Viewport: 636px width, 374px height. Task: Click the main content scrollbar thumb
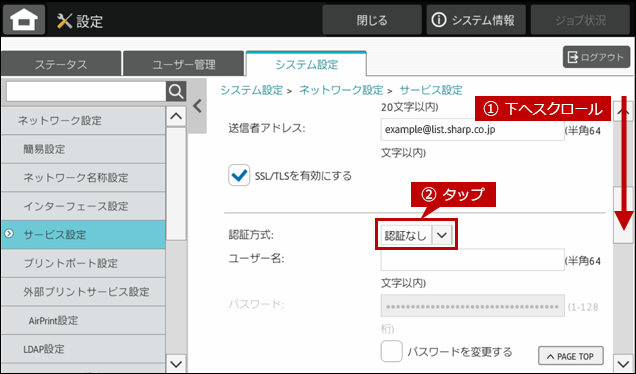point(623,215)
